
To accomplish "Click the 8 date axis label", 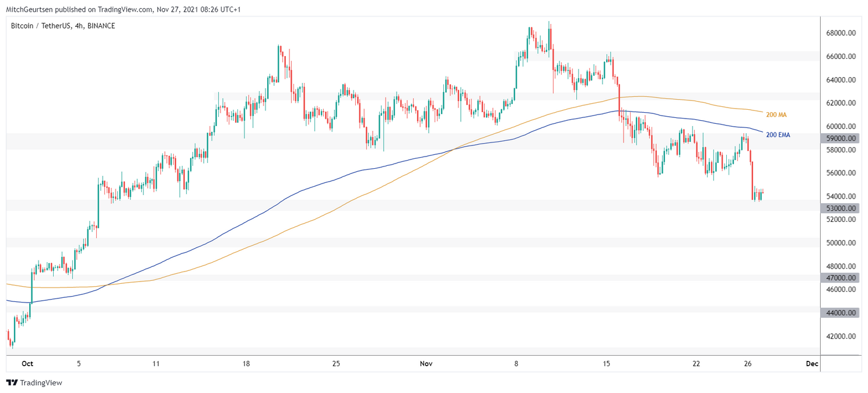I will 516,364.
